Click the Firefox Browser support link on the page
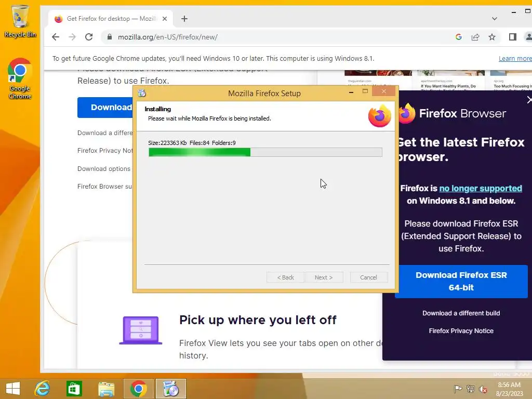The height and width of the screenshot is (399, 532). click(x=105, y=187)
